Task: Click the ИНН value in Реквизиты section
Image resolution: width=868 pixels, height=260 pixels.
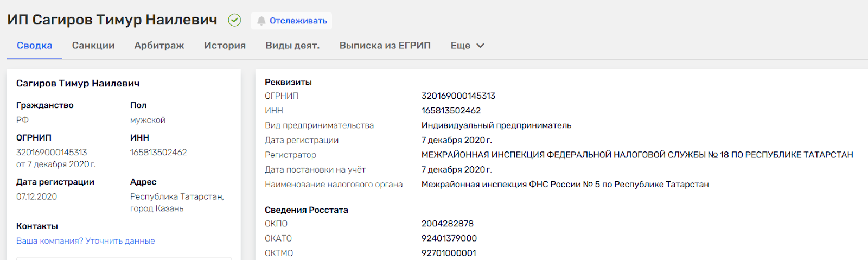Action: click(x=451, y=111)
